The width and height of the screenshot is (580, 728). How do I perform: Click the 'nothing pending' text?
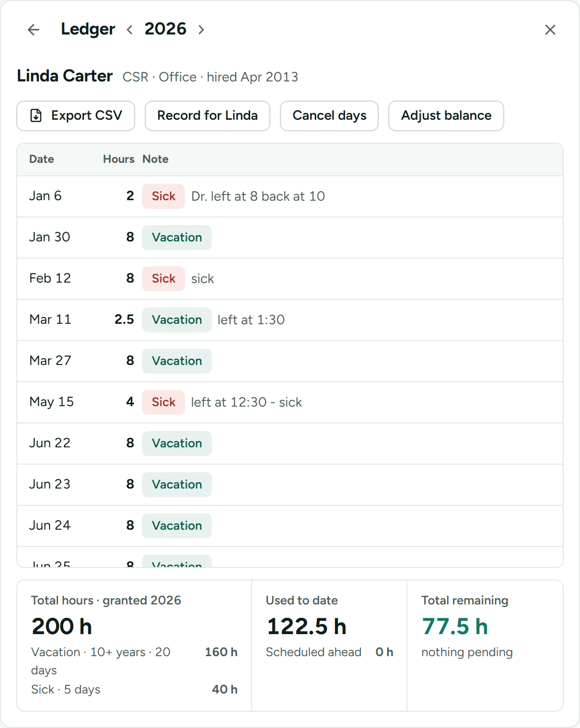click(467, 652)
